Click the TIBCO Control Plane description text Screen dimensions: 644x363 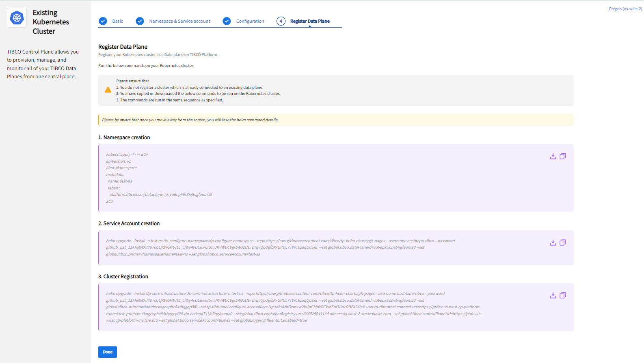43,64
